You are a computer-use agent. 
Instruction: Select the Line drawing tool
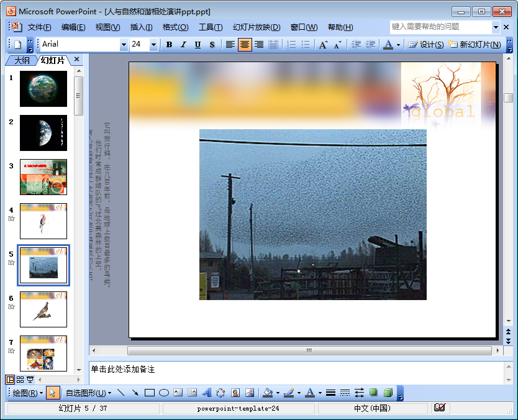point(121,393)
